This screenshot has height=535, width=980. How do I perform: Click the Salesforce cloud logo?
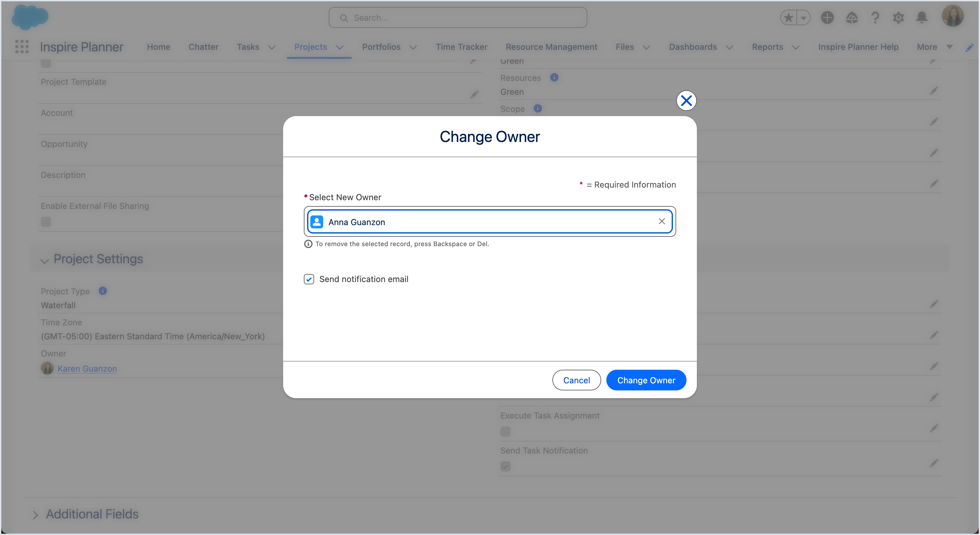(x=30, y=17)
